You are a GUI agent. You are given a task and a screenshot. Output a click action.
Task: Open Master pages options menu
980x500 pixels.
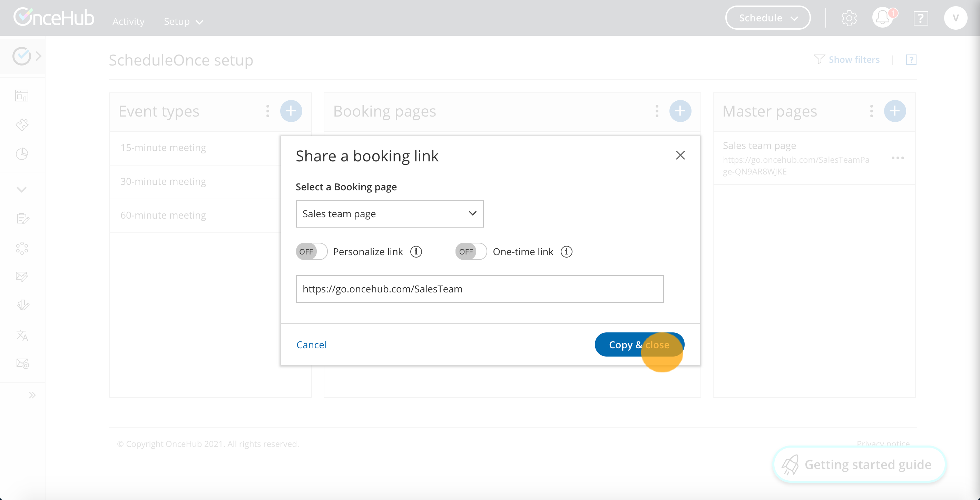coord(872,111)
